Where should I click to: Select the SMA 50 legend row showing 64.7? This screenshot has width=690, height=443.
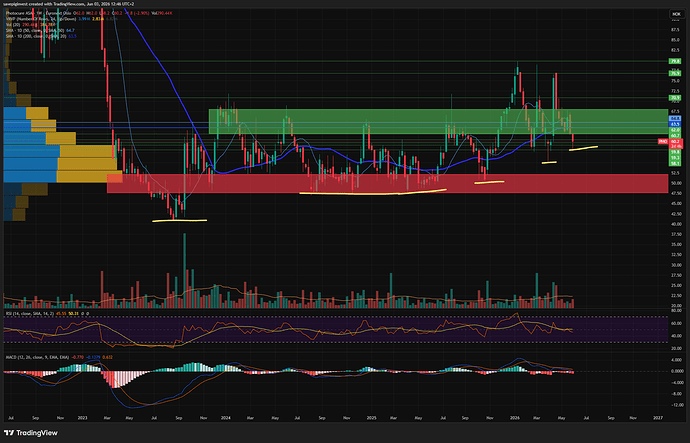coord(40,30)
